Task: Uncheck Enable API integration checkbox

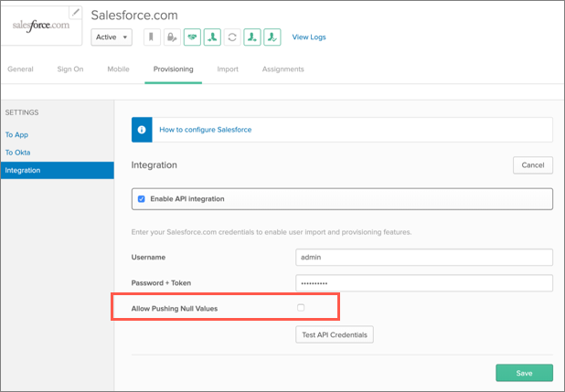Action: 141,199
